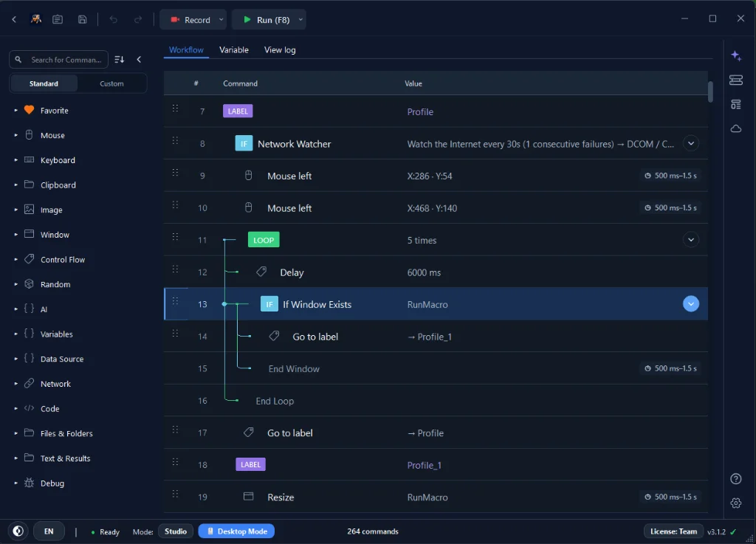Image resolution: width=756 pixels, height=544 pixels.
Task: Click the sort commands icon next to search
Action: click(119, 59)
